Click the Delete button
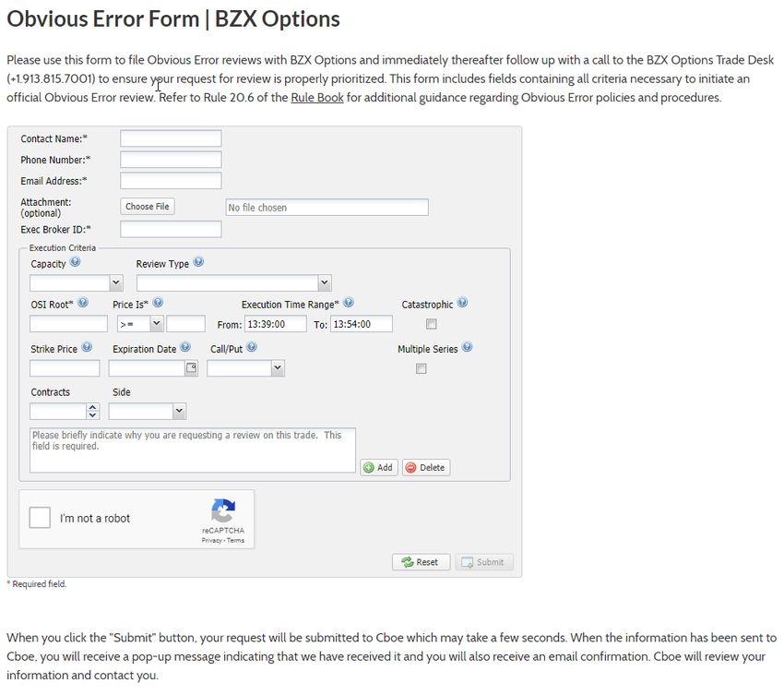The image size is (784, 695). click(x=426, y=467)
